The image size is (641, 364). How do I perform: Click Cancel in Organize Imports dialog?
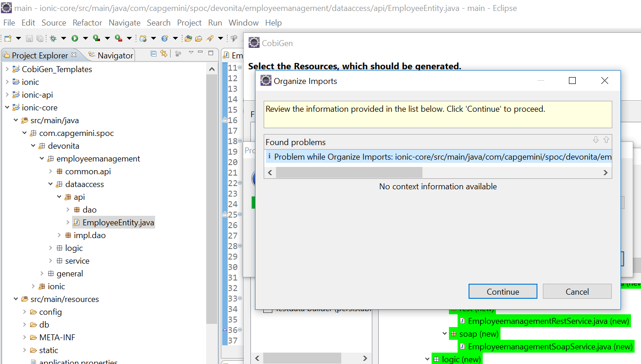point(577,292)
